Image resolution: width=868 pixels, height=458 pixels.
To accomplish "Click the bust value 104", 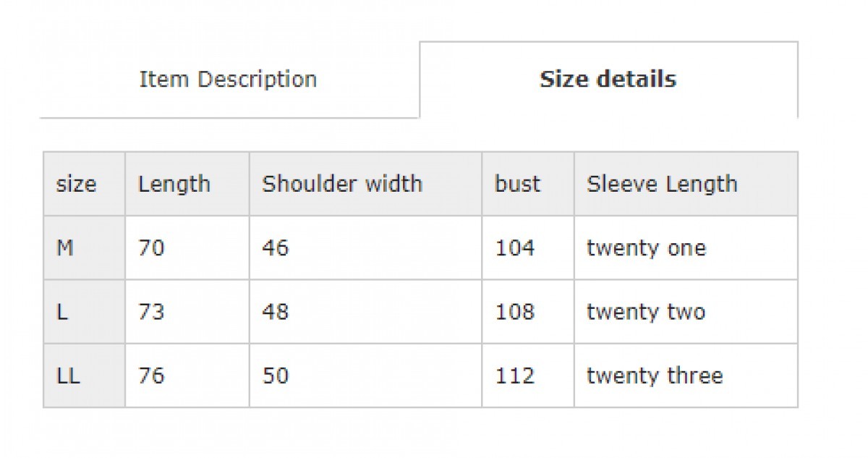I will [x=515, y=248].
